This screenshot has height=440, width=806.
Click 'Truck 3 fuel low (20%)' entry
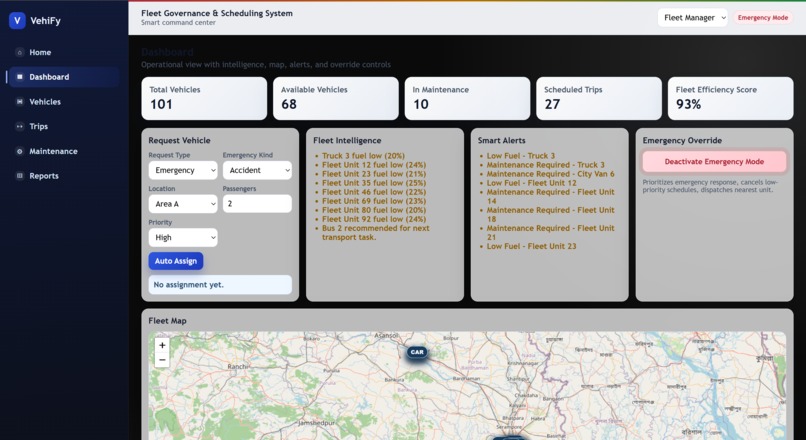tap(363, 156)
